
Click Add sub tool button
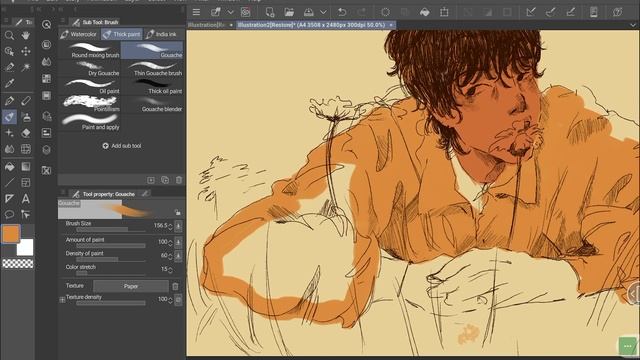click(122, 146)
